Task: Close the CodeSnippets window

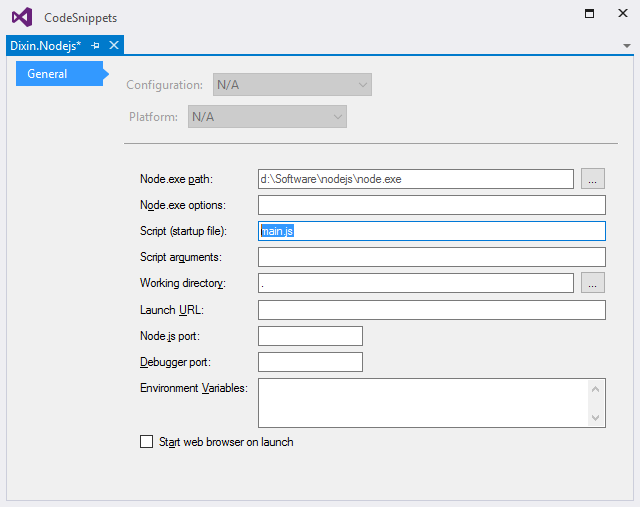Action: click(x=623, y=13)
